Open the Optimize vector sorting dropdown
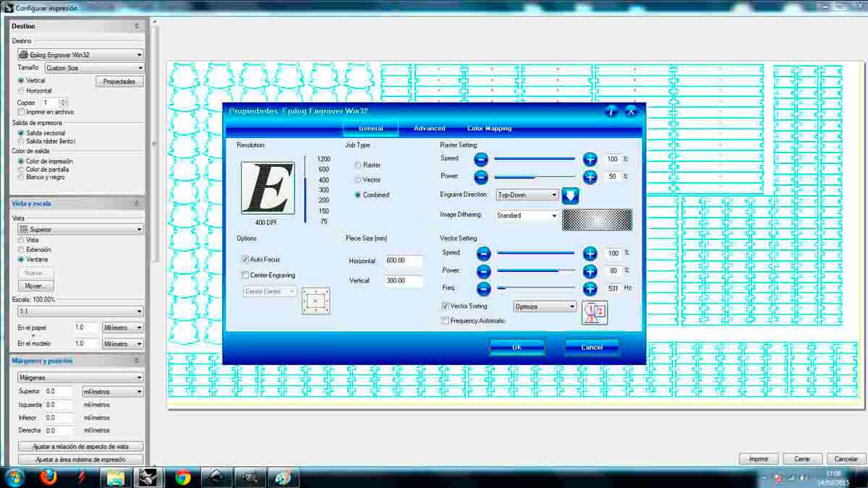Image resolution: width=868 pixels, height=488 pixels. 545,307
